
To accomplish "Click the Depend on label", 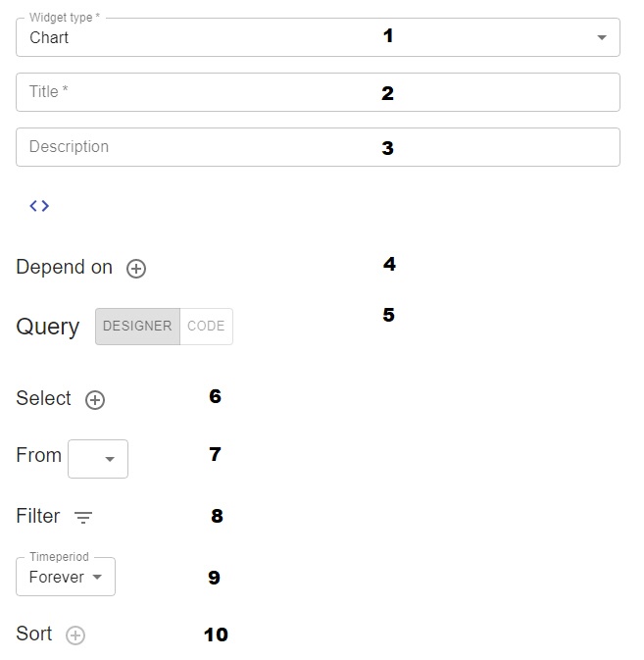I will coord(64,268).
